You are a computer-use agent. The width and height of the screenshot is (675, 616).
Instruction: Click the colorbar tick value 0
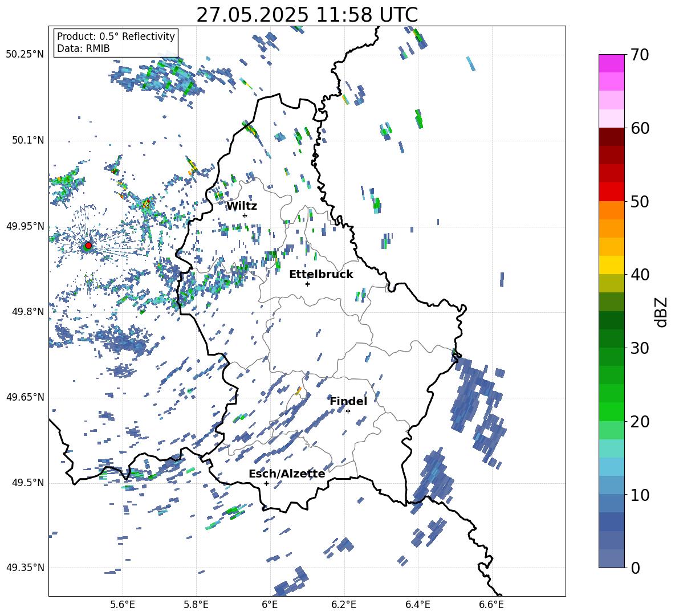click(636, 568)
